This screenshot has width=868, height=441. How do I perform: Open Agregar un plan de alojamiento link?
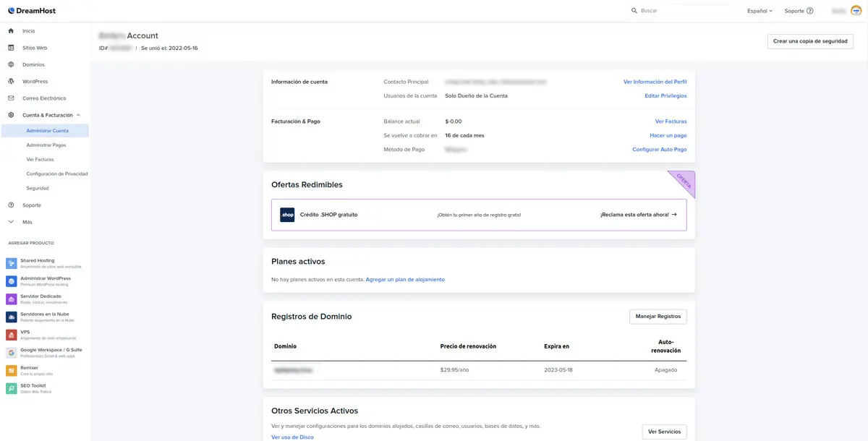click(405, 280)
